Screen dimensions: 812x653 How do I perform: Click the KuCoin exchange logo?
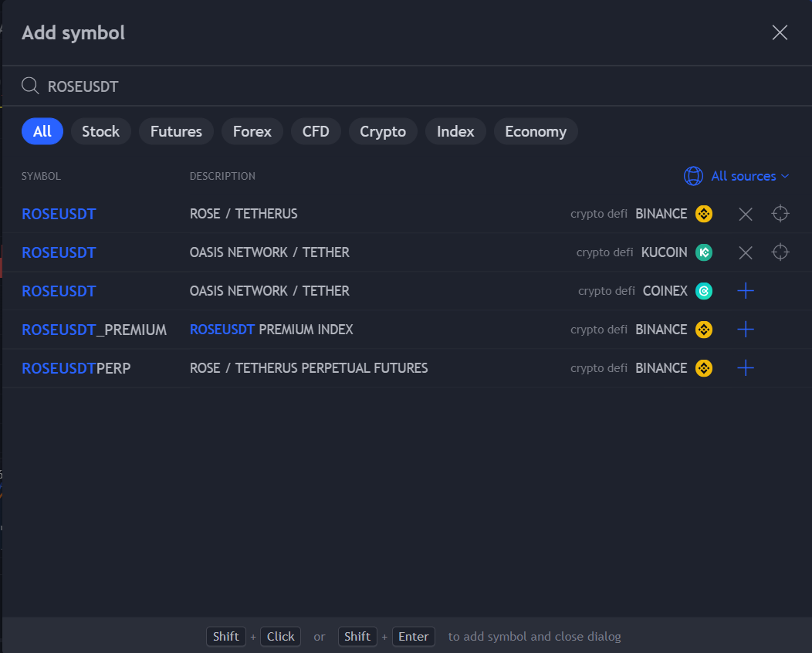pos(704,252)
